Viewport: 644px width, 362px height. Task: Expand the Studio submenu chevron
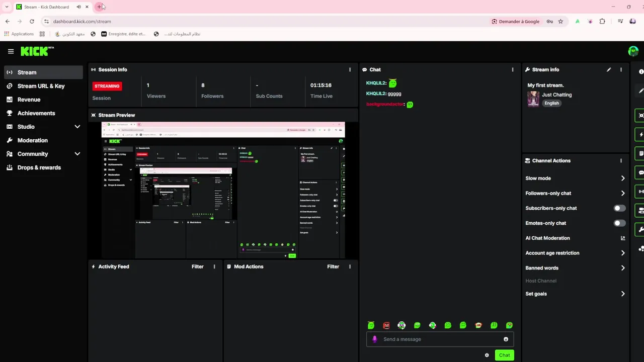coord(77,127)
